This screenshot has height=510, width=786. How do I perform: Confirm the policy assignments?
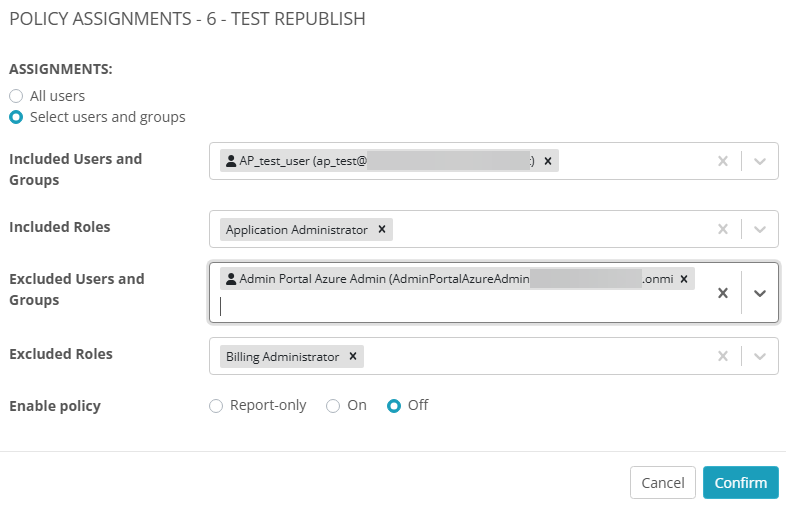[740, 482]
